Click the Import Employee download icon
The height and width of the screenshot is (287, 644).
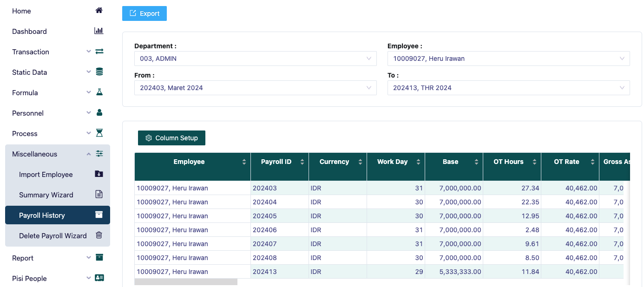(99, 174)
